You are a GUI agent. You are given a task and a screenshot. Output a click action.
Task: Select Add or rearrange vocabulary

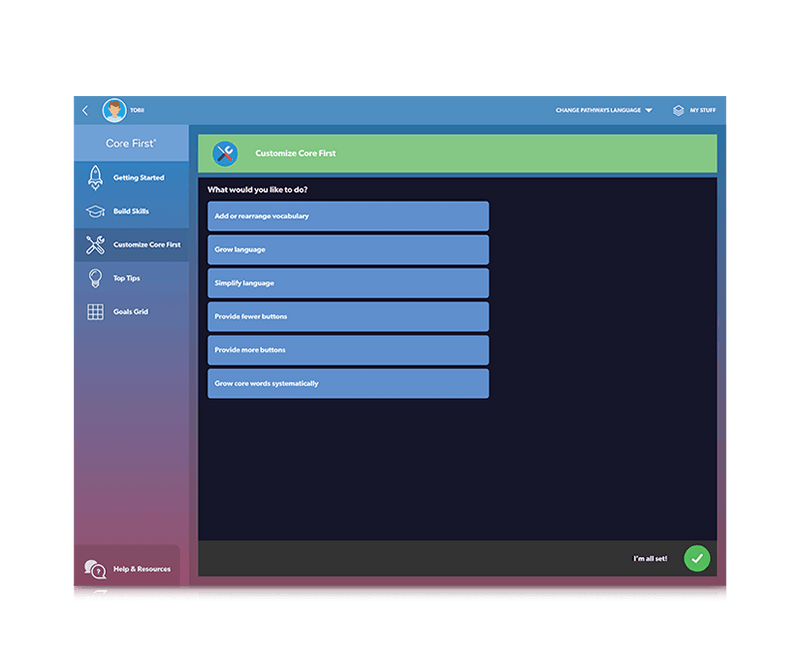[348, 216]
